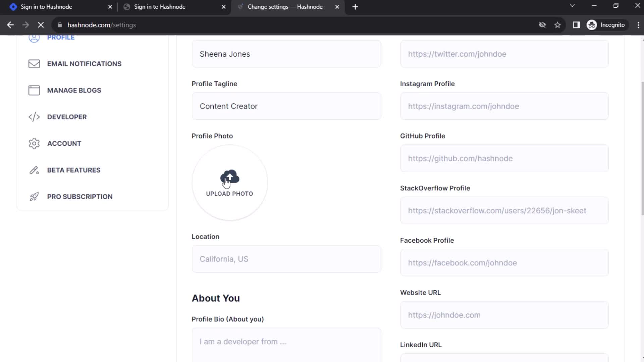Edit the Profile Tagline field
The height and width of the screenshot is (362, 644).
[x=286, y=106]
